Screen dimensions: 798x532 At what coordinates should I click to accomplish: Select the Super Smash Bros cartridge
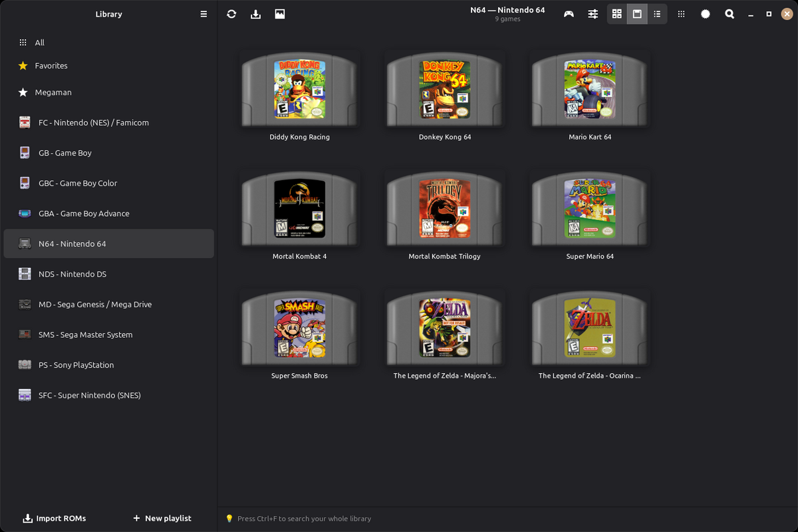(299, 329)
